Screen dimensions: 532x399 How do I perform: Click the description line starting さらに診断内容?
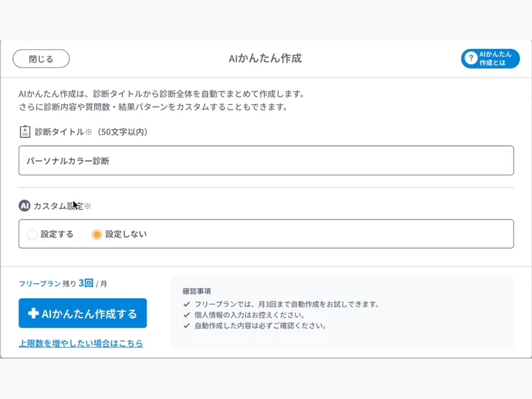click(x=154, y=107)
